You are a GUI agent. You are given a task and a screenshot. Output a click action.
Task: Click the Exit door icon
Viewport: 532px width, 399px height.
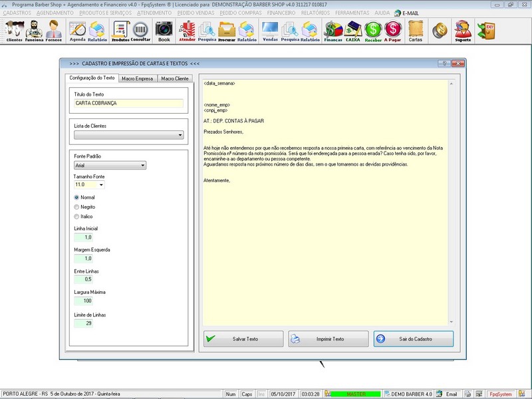(486, 31)
